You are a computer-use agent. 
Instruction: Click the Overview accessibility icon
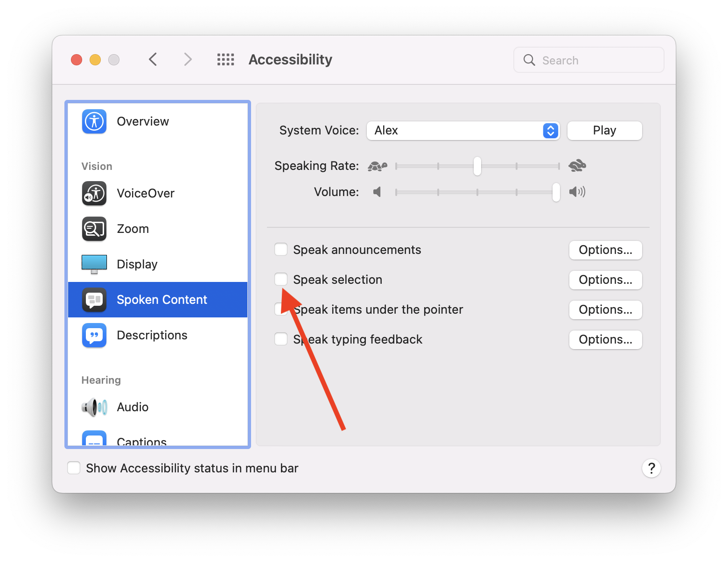point(94,121)
